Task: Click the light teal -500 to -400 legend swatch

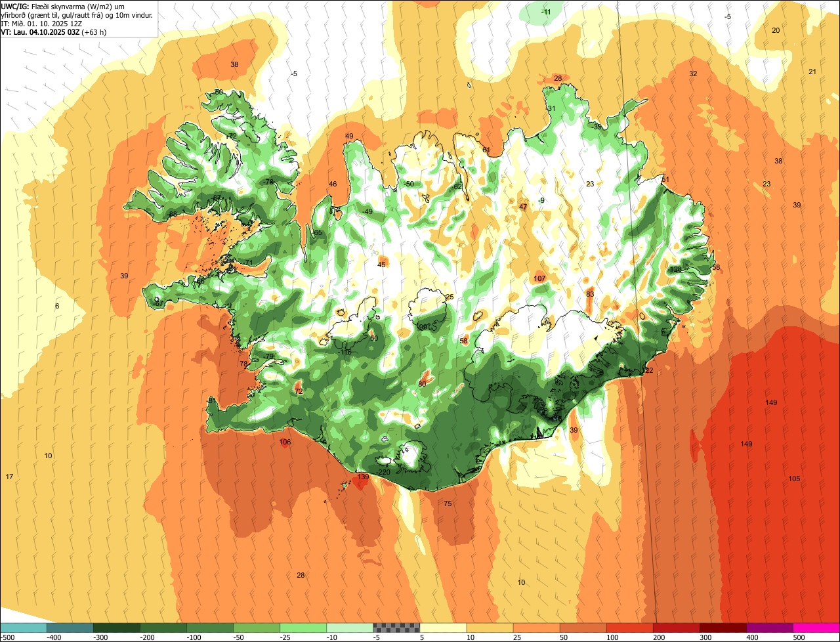Action: 24,628
